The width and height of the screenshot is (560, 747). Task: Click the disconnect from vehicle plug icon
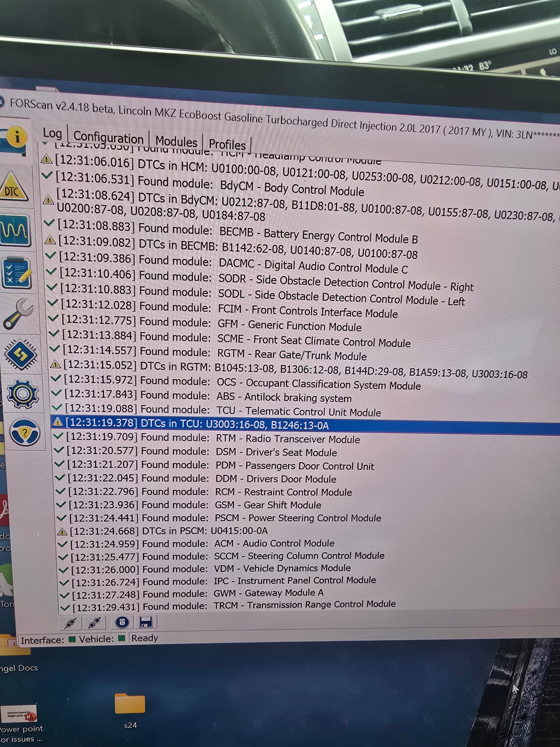click(94, 622)
